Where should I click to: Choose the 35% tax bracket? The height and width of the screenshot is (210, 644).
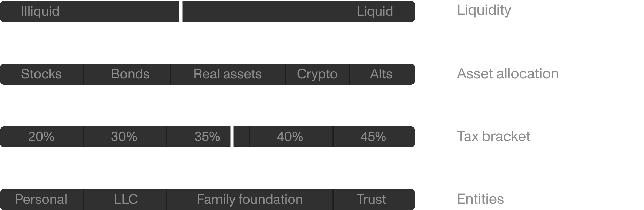click(207, 137)
